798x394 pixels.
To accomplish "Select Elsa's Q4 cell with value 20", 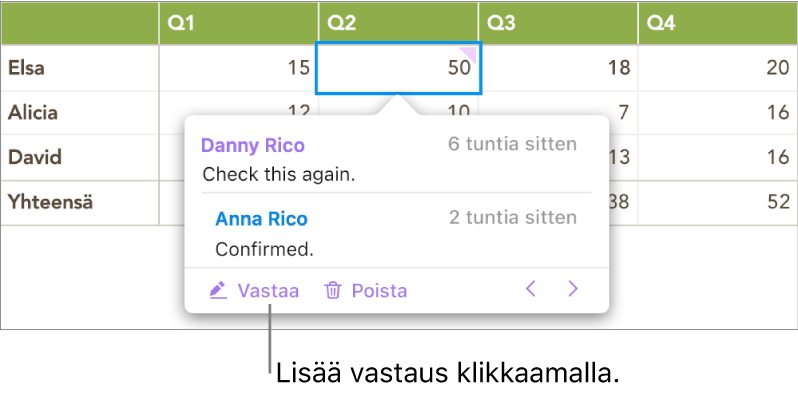I will [718, 68].
